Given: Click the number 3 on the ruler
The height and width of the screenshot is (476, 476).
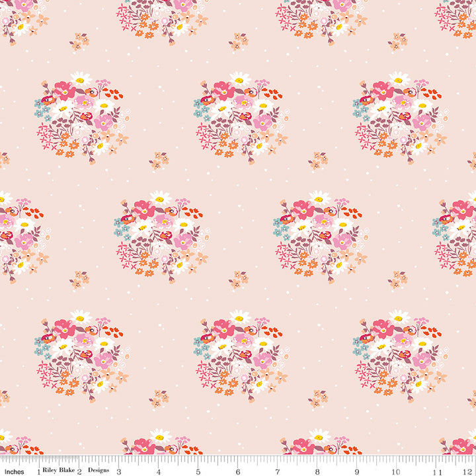Looking at the screenshot, I should point(118,471).
